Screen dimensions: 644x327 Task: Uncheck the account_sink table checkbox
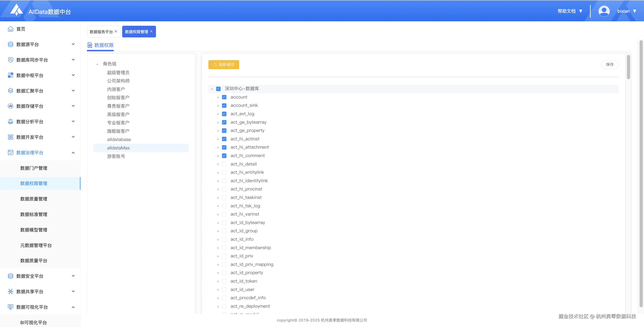click(224, 105)
